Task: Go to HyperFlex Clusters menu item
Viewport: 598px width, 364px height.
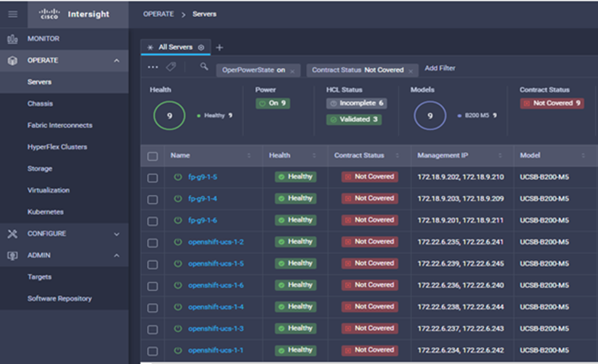Action: (57, 147)
